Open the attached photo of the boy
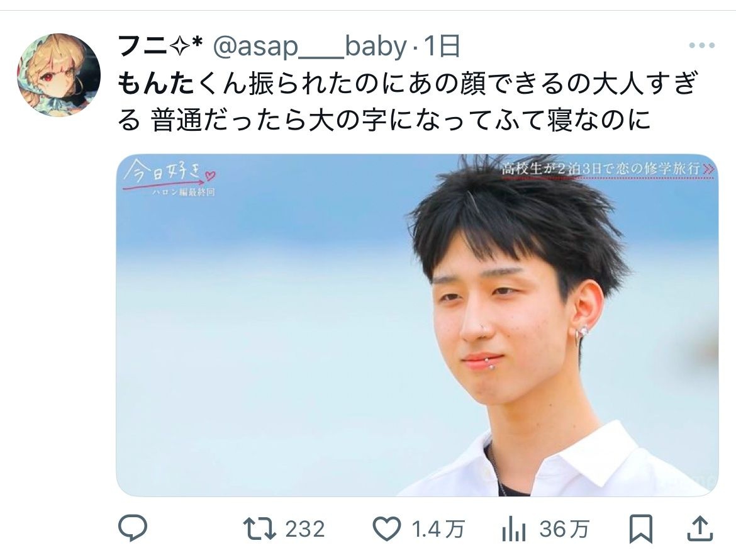 pyautogui.click(x=417, y=325)
